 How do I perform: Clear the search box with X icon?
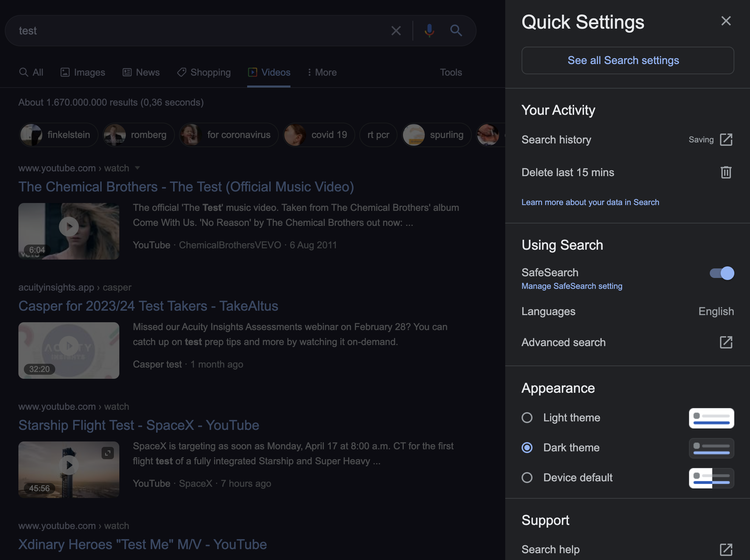(396, 31)
